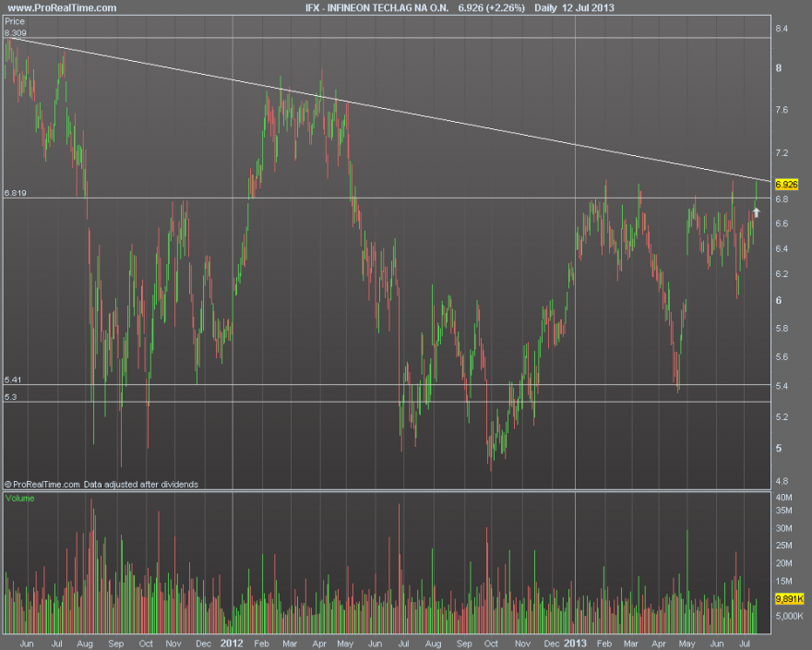Viewport: 812px width, 650px height.
Task: Click the Daily timeframe label in header
Action: coord(545,7)
